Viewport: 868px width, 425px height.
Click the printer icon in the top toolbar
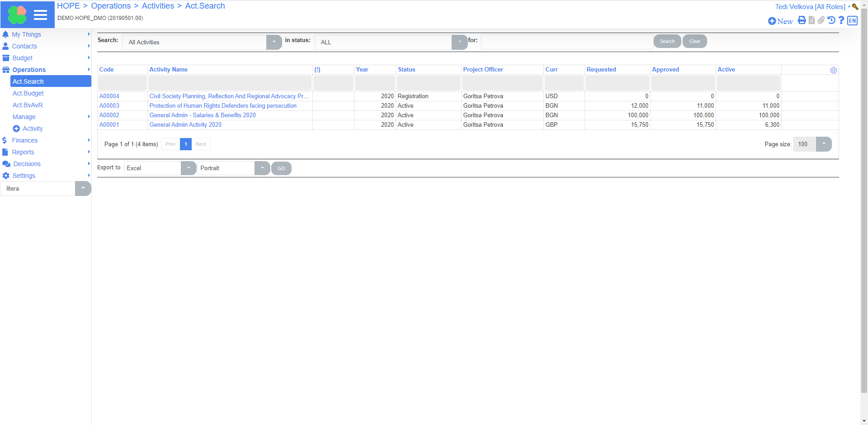[x=802, y=20]
